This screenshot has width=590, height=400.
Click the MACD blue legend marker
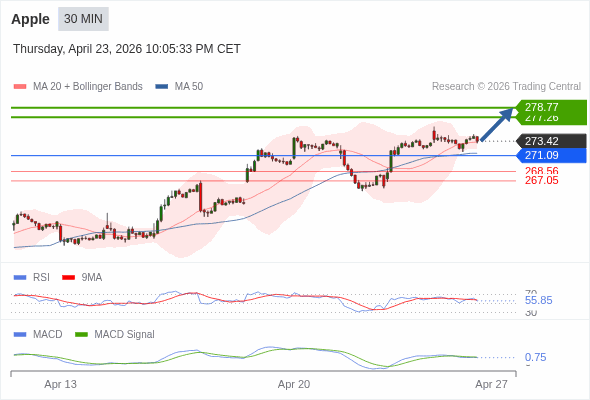(20, 335)
